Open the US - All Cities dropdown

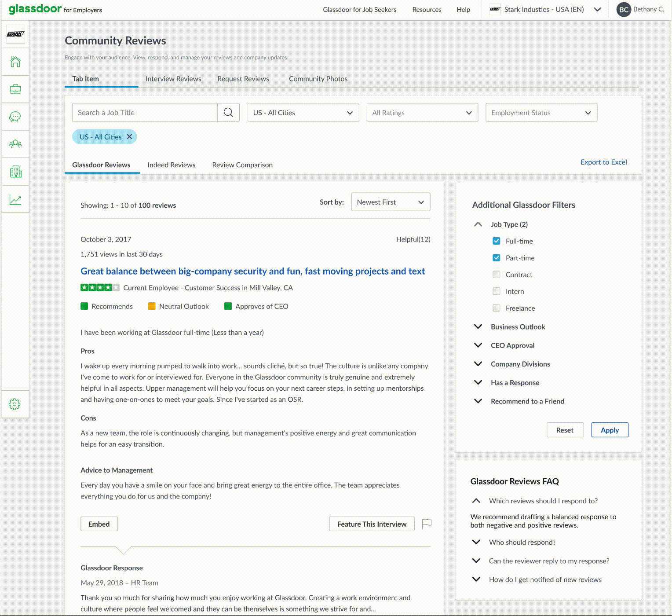tap(303, 113)
